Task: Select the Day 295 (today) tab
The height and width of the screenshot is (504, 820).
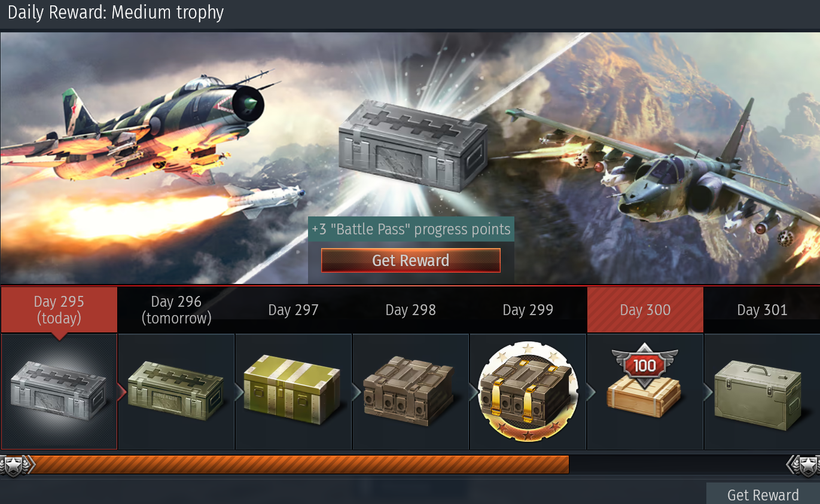Action: [59, 310]
